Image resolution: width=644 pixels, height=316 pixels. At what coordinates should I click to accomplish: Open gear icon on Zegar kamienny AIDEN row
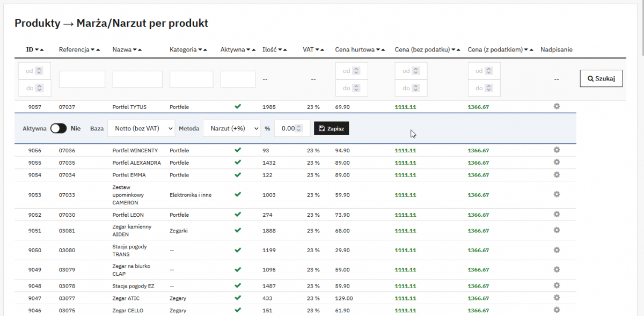(557, 230)
